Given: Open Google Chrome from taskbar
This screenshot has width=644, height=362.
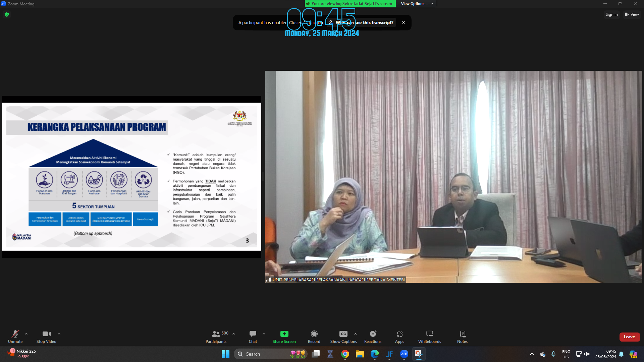Looking at the screenshot, I should [345, 354].
